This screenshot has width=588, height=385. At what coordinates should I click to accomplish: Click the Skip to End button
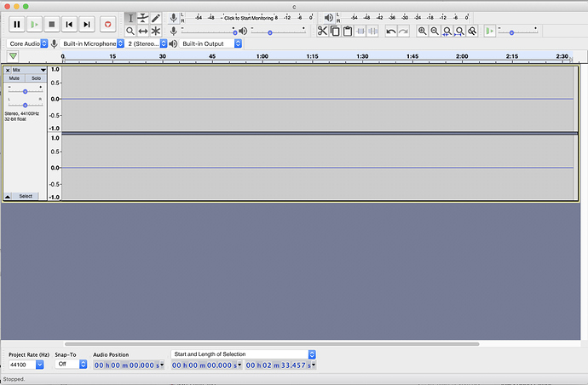click(x=87, y=25)
